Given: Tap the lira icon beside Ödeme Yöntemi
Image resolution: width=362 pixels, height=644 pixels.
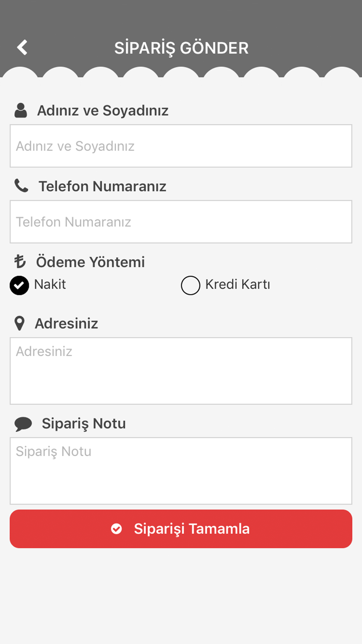Looking at the screenshot, I should pyautogui.click(x=20, y=262).
